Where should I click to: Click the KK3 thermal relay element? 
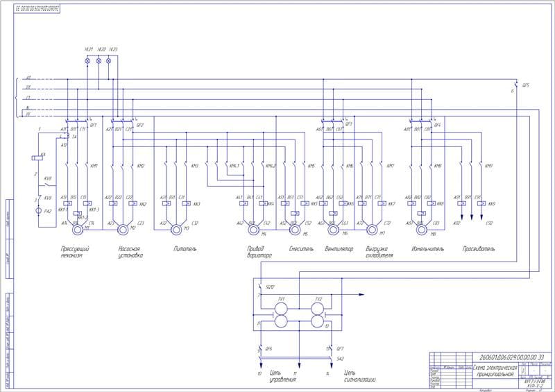click(186, 203)
